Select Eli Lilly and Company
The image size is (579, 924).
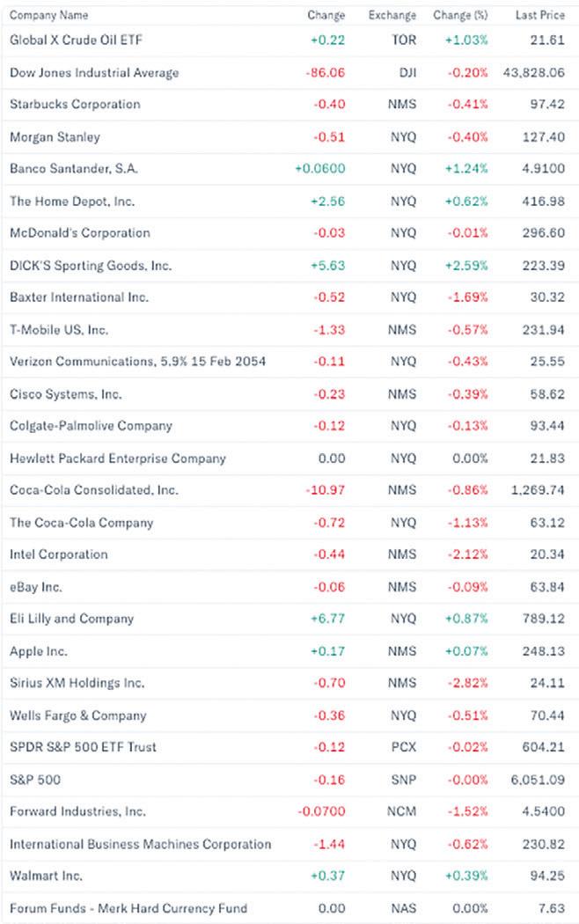pyautogui.click(x=71, y=619)
